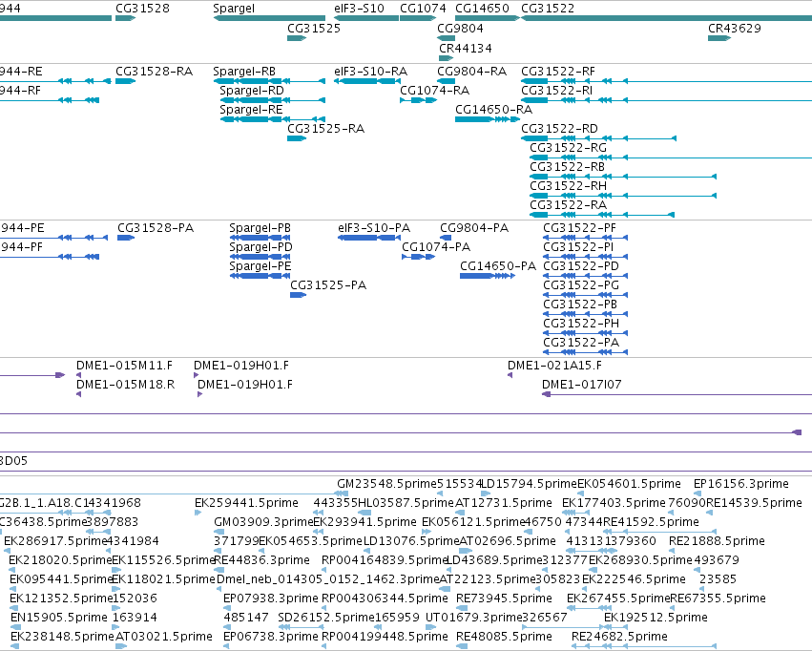Click the CG31522-RD transcript label
Viewport: 812px width, 651px height.
(x=559, y=129)
